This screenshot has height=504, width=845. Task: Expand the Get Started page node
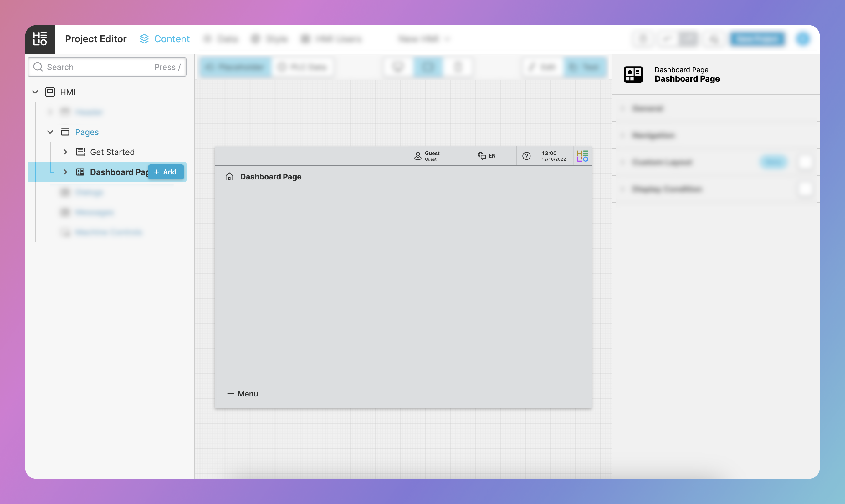[65, 152]
